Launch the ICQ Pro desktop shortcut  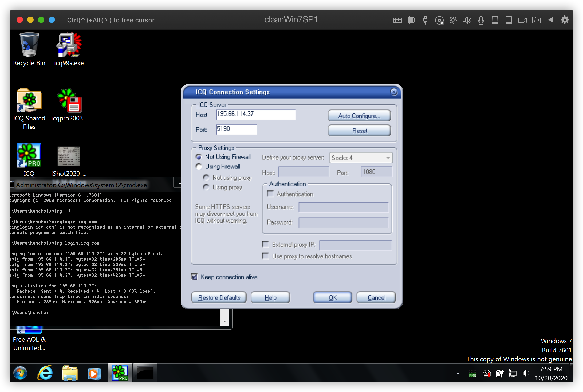[x=29, y=160]
